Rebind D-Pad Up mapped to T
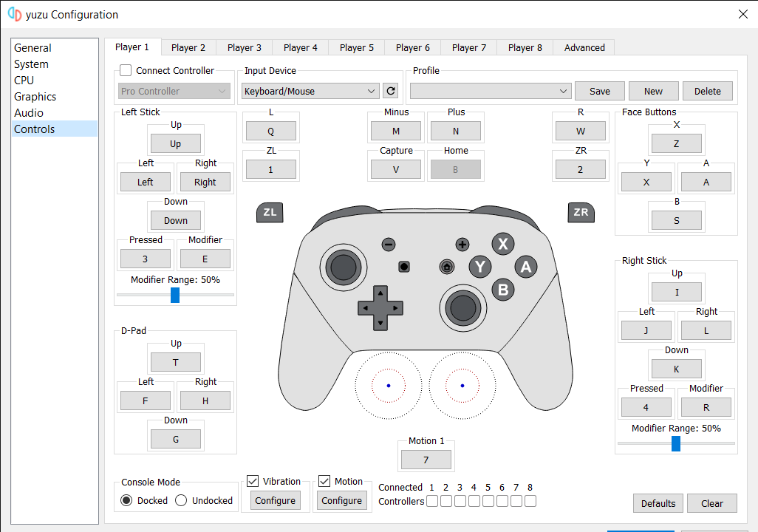This screenshot has height=532, width=758. pyautogui.click(x=176, y=362)
